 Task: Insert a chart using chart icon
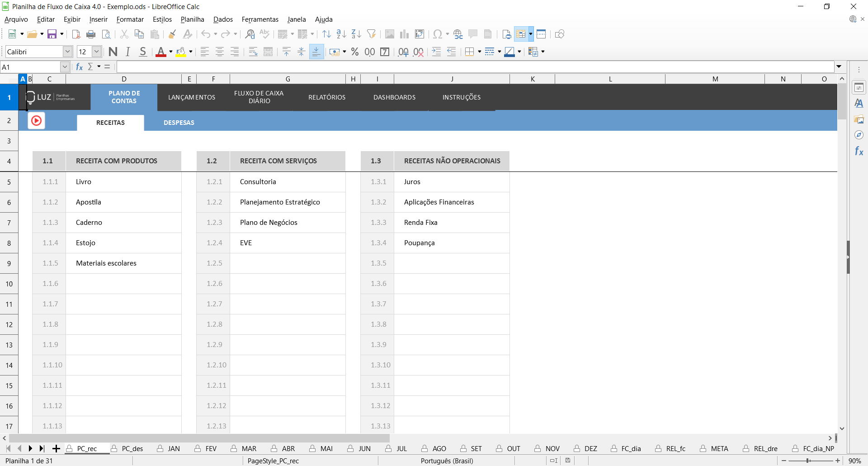tap(404, 34)
